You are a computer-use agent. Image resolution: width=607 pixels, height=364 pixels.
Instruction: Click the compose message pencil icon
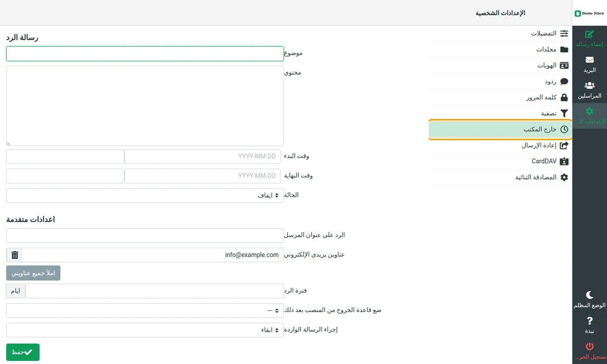click(x=590, y=34)
